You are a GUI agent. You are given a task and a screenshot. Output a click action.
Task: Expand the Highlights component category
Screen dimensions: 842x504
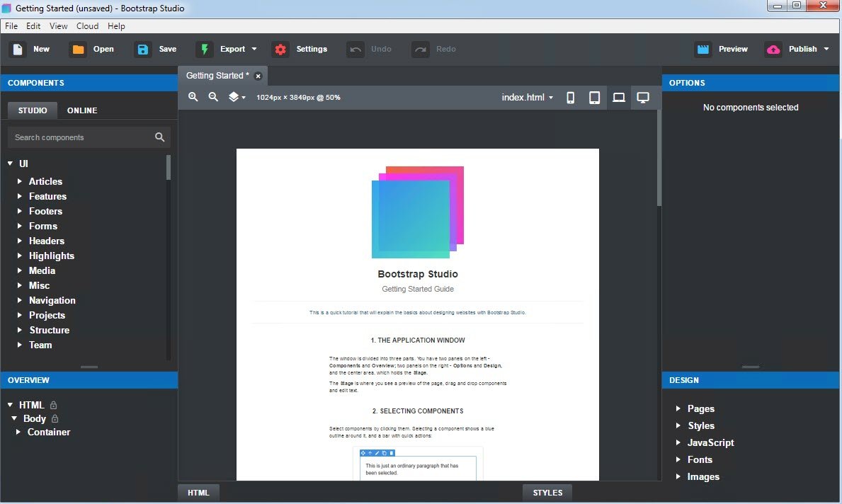20,256
